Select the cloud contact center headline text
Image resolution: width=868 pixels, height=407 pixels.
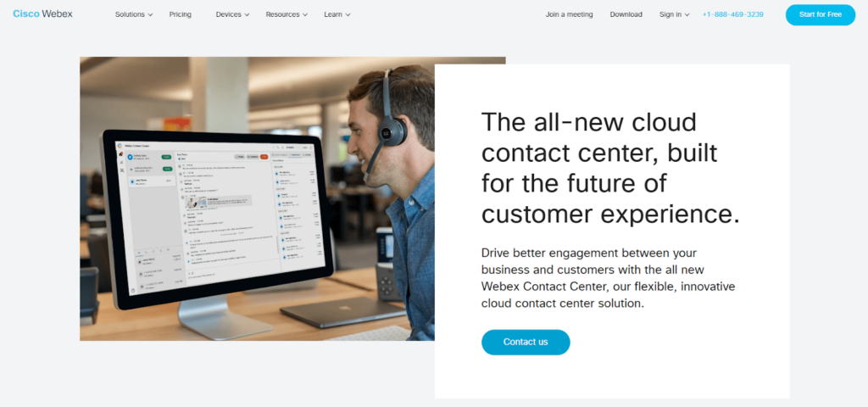[610, 168]
